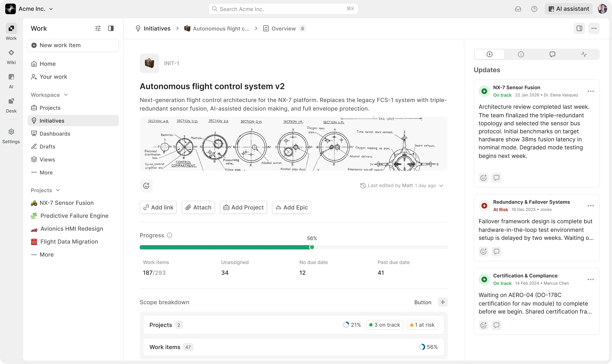Viewport: 612px width, 364px height.
Task: Show More items under Projects list
Action: 73,255
